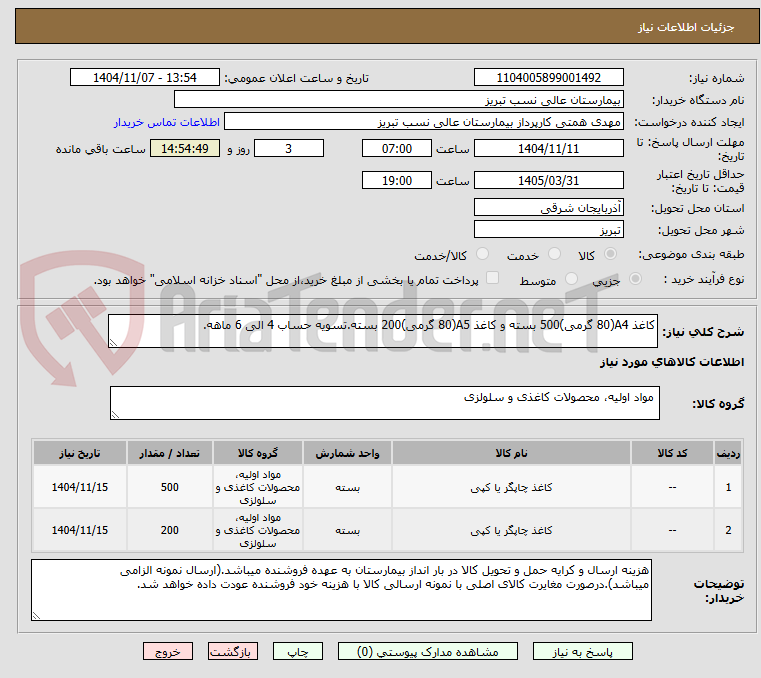
Task: Click the کد کالا column header
Action: pos(672,453)
